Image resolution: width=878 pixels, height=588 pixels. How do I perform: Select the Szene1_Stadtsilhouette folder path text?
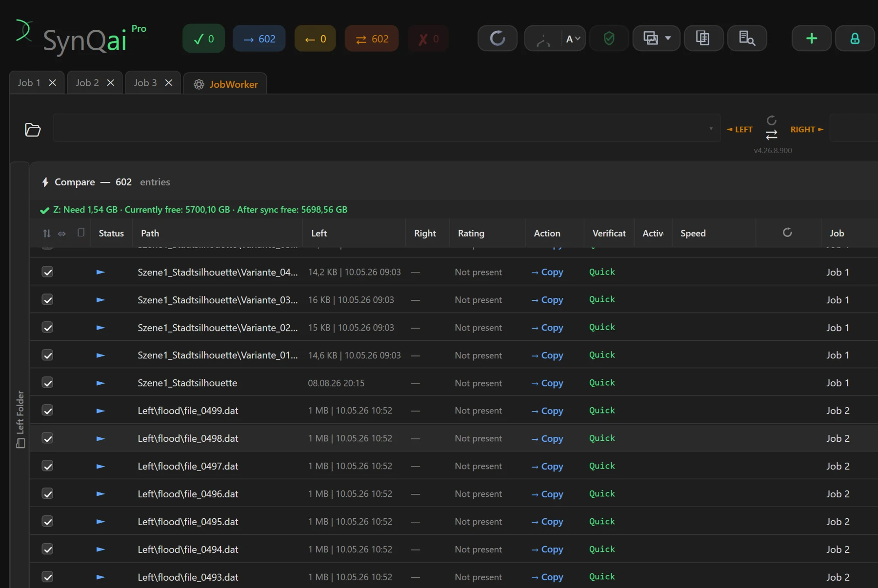point(187,383)
